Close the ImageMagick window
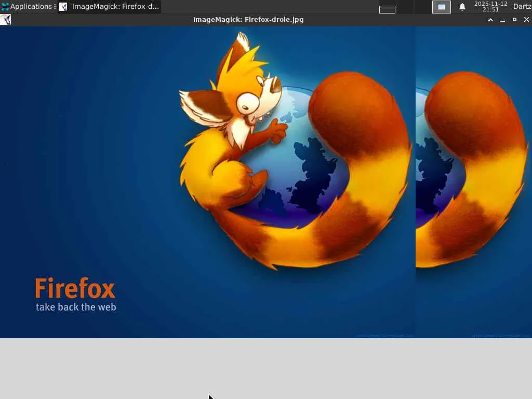The width and height of the screenshot is (532, 399). click(x=526, y=20)
